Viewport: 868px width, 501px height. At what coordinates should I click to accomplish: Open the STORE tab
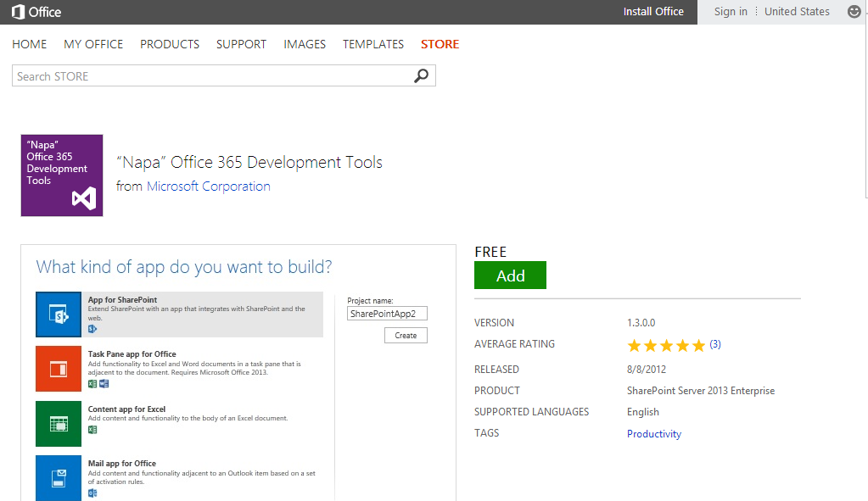(440, 44)
